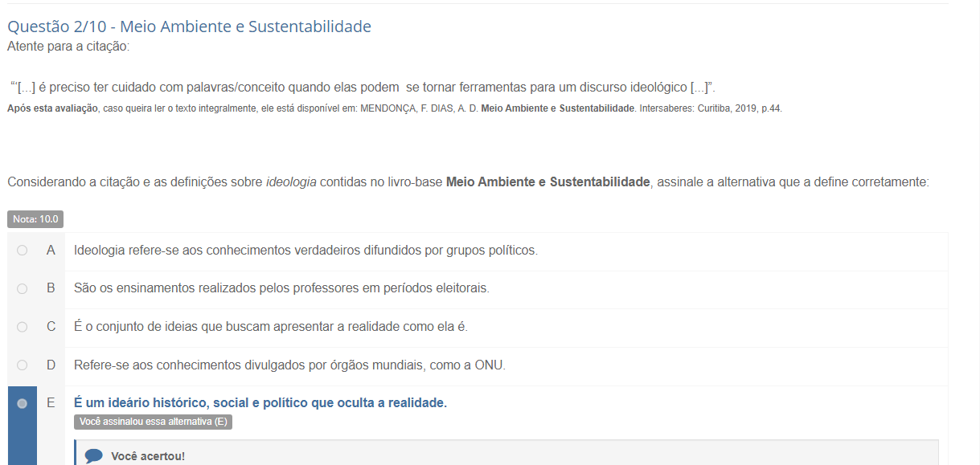Click answer text ideário histórico que oculta a realidade
This screenshot has height=465, width=980.
260,403
